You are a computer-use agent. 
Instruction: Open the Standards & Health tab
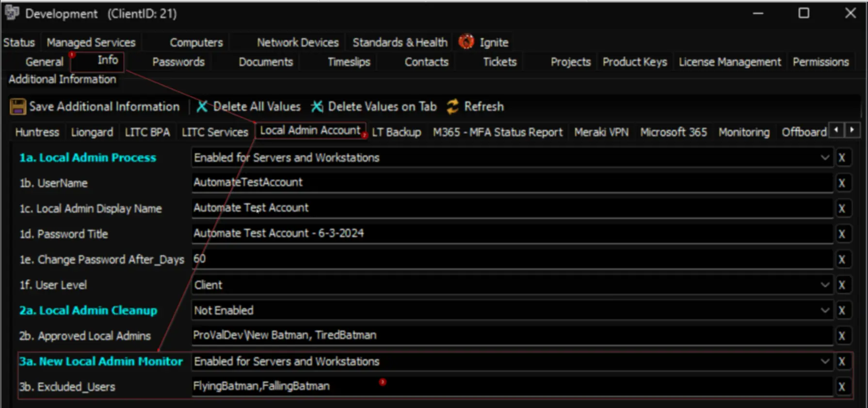[400, 43]
